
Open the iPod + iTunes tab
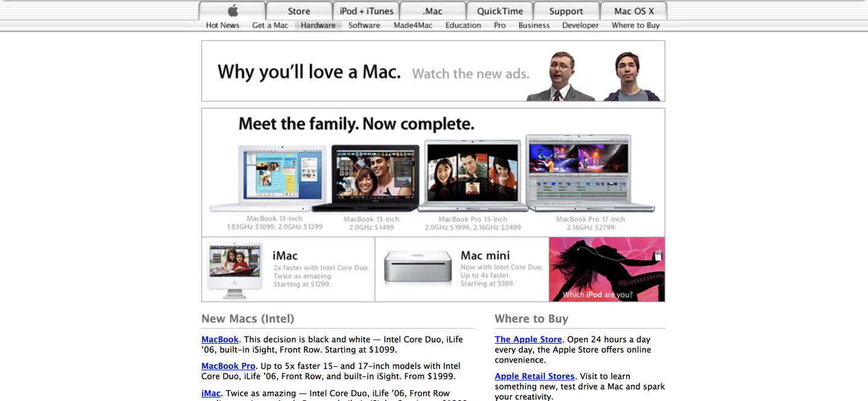coord(366,10)
